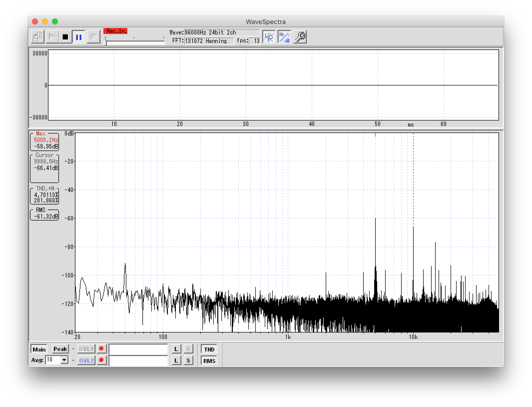Click the Hz/dB measure mode icon

coord(284,37)
